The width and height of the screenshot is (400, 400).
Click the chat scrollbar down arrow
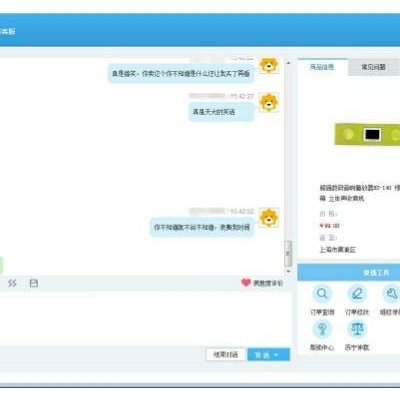coord(288,272)
